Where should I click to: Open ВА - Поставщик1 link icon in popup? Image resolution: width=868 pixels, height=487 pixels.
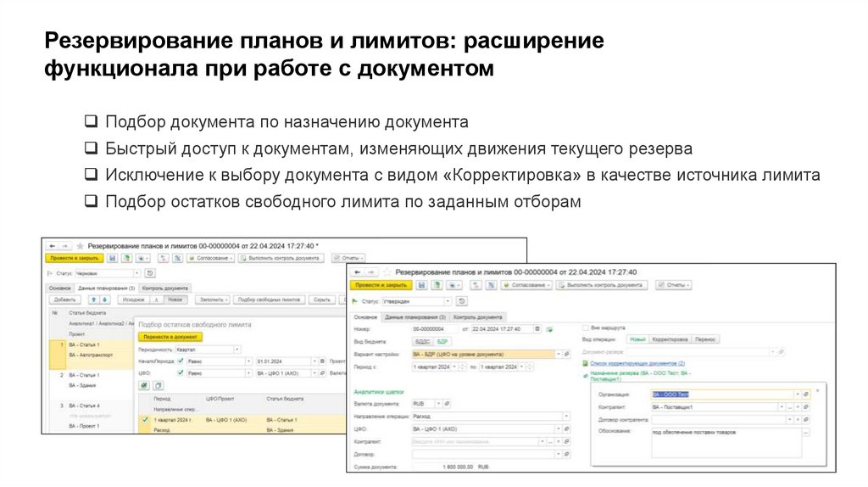(x=805, y=407)
